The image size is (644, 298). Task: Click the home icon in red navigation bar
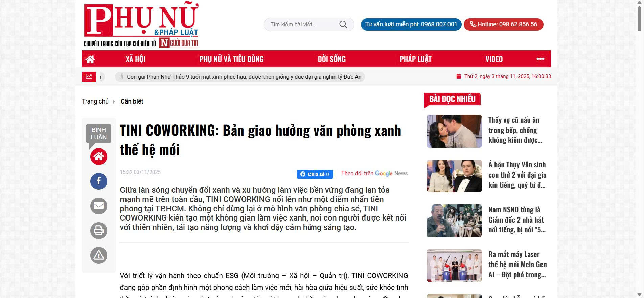[x=90, y=59]
